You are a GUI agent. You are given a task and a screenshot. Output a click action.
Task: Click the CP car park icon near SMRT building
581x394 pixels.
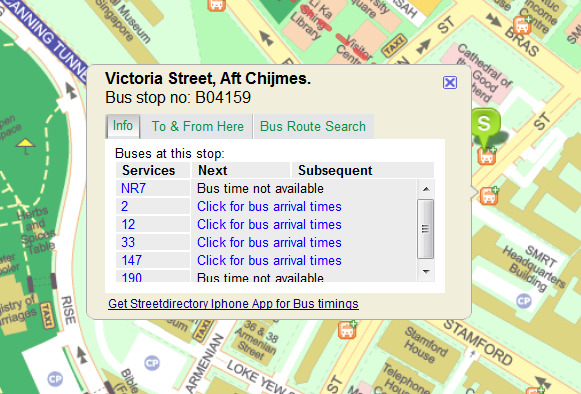pos(524,300)
